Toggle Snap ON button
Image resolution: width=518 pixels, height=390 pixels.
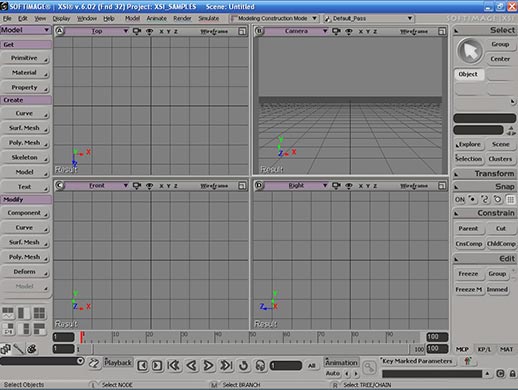[x=460, y=199]
